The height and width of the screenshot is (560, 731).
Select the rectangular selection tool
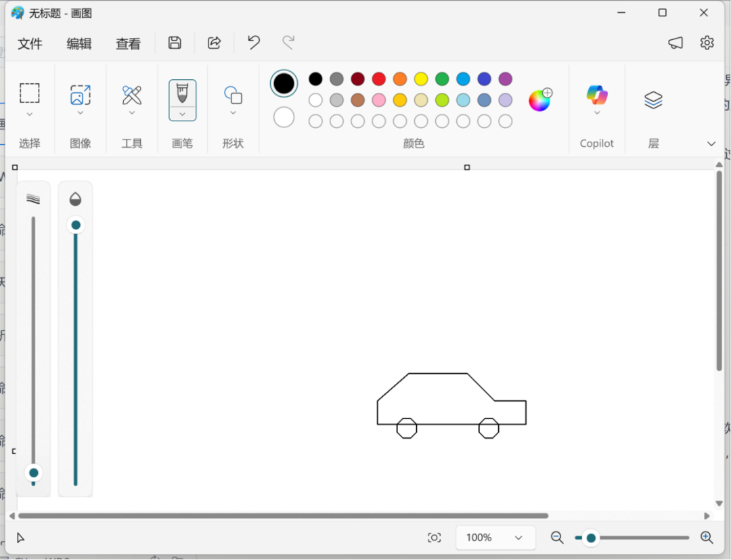pos(29,93)
